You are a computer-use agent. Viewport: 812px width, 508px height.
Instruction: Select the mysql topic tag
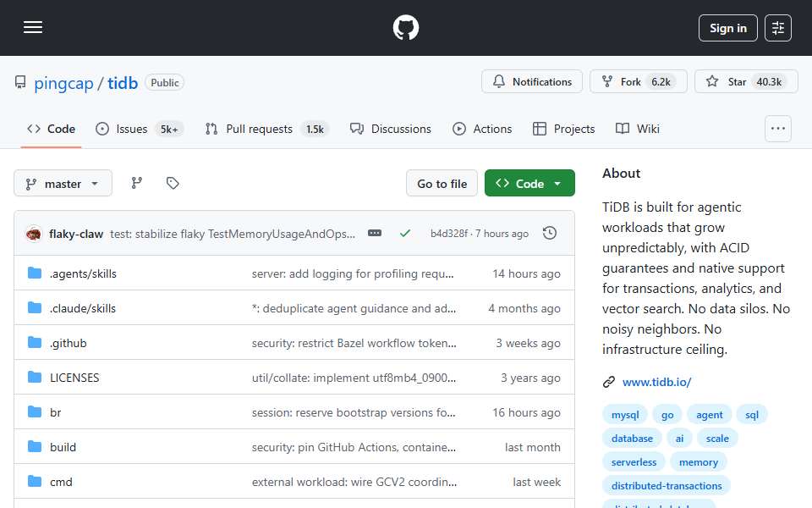(x=625, y=415)
